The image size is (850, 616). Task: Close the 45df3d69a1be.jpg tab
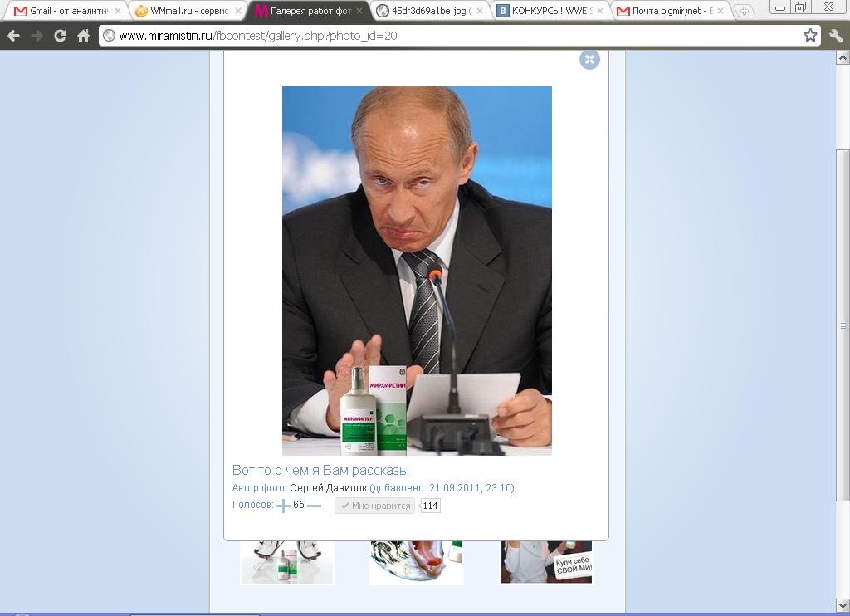479,11
